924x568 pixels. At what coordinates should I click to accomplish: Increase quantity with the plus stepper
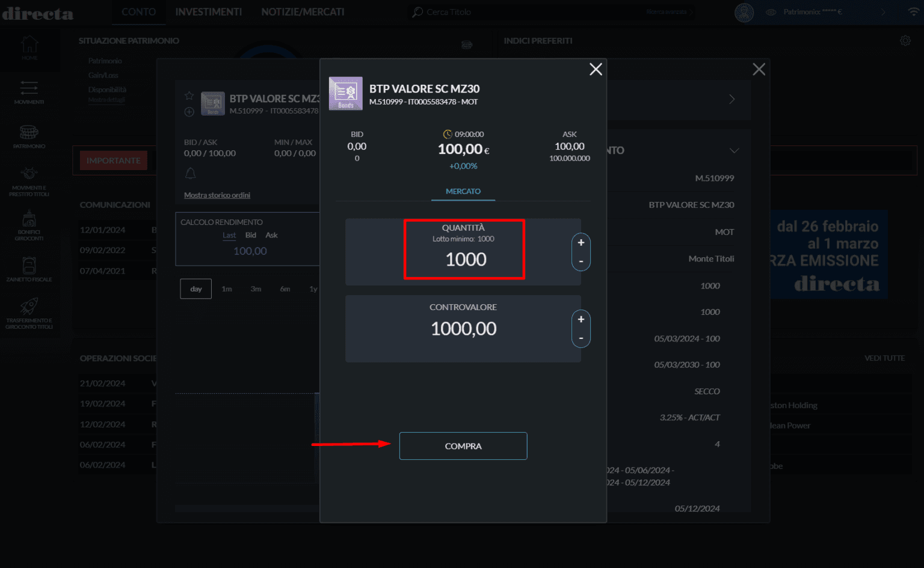581,243
